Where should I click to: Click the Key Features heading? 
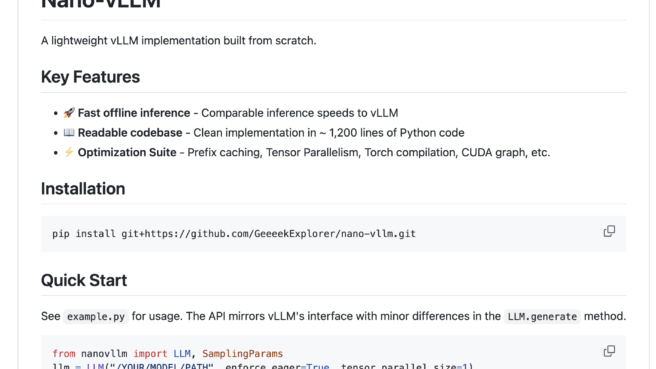click(90, 77)
